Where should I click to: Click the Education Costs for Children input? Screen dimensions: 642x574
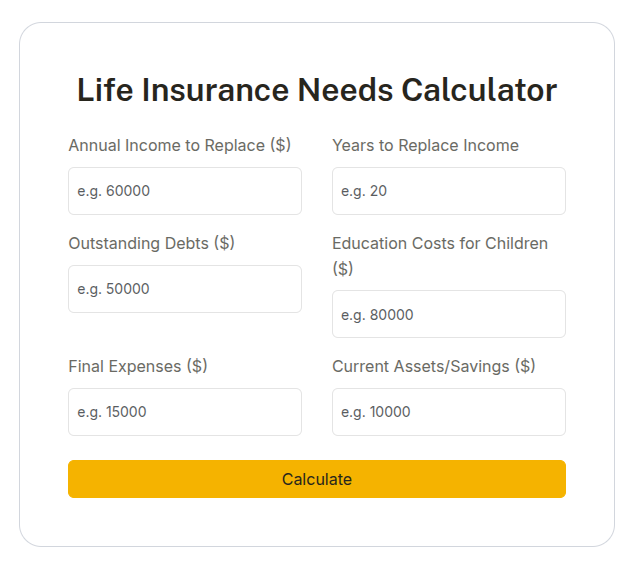point(449,314)
